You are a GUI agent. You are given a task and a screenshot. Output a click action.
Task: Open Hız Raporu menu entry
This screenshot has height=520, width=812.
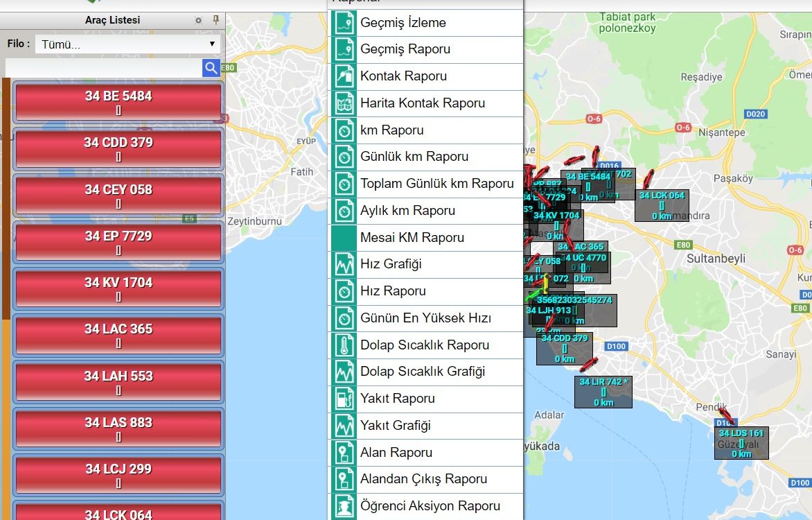[x=425, y=291]
